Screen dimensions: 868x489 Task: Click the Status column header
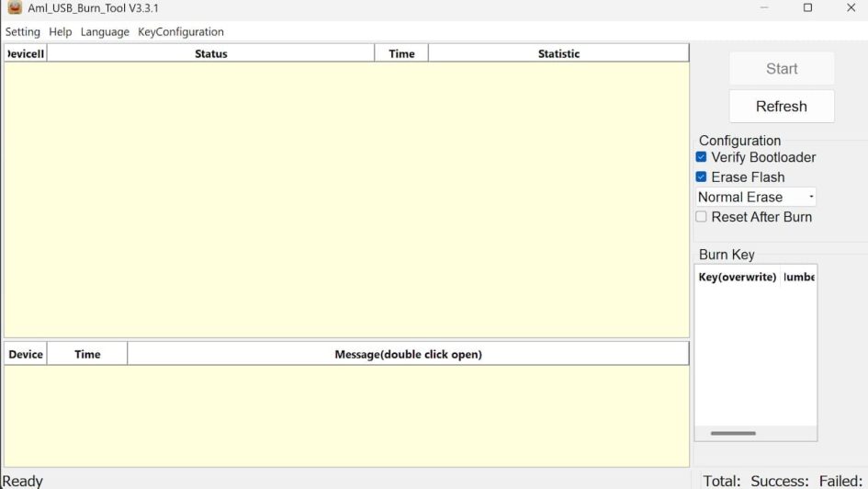point(211,53)
